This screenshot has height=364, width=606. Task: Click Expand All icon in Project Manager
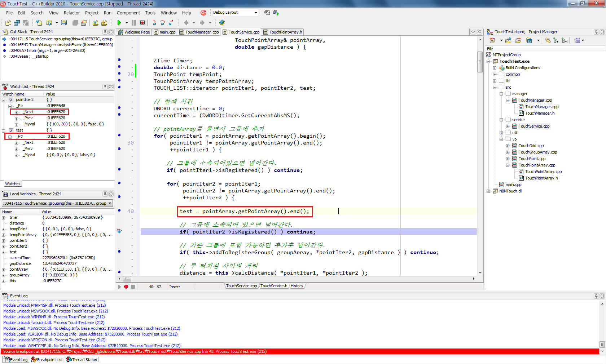556,41
